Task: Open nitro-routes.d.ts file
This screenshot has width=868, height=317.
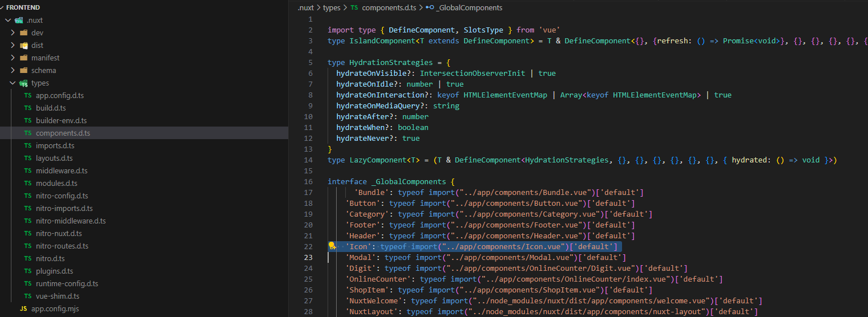Action: coord(62,246)
